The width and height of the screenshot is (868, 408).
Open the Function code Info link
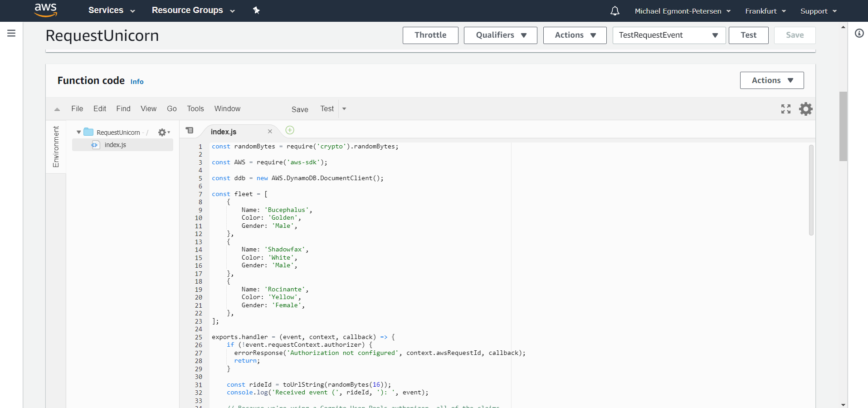tap(137, 82)
